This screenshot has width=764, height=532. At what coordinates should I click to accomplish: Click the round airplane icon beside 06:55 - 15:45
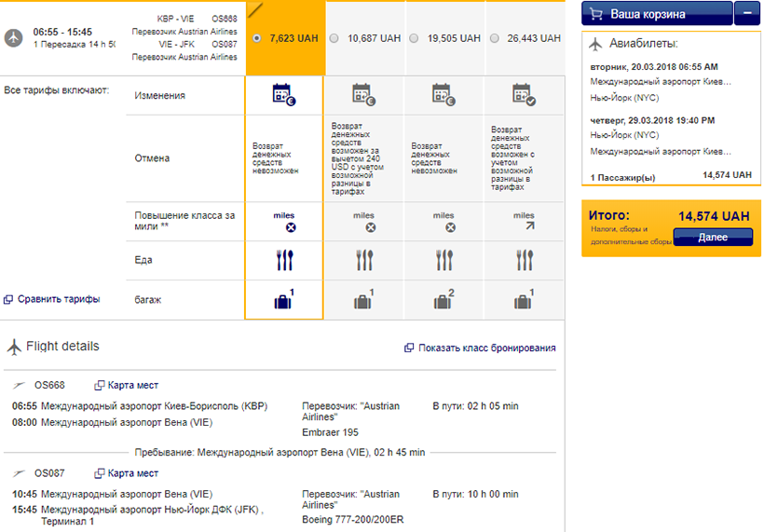14,37
